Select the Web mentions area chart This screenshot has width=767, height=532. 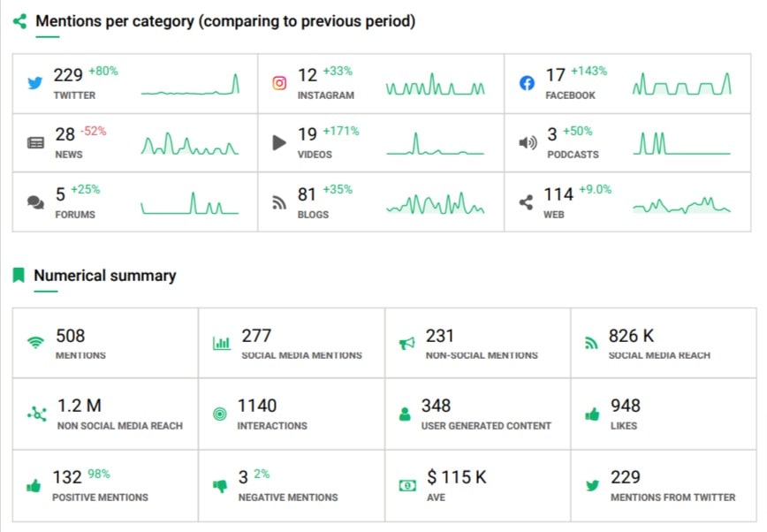[x=681, y=205]
